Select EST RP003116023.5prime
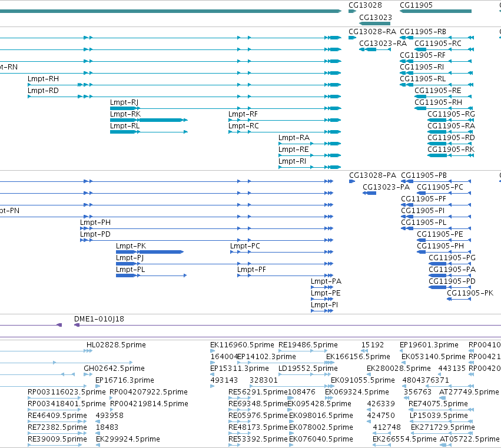 click(67, 393)
